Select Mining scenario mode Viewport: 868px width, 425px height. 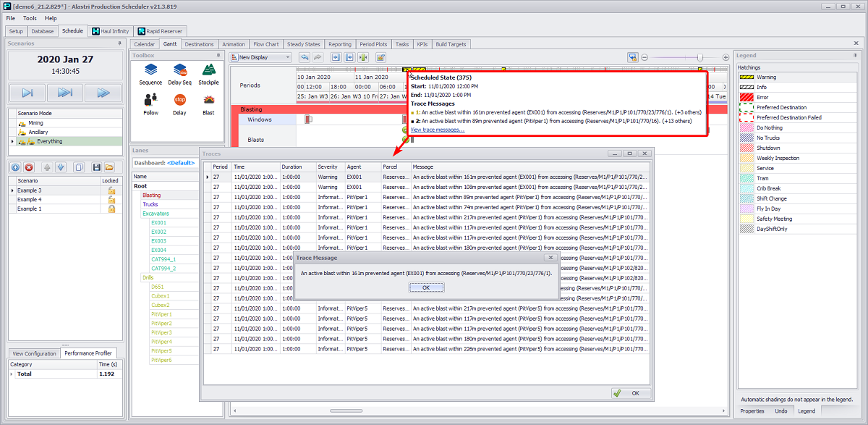coord(64,123)
